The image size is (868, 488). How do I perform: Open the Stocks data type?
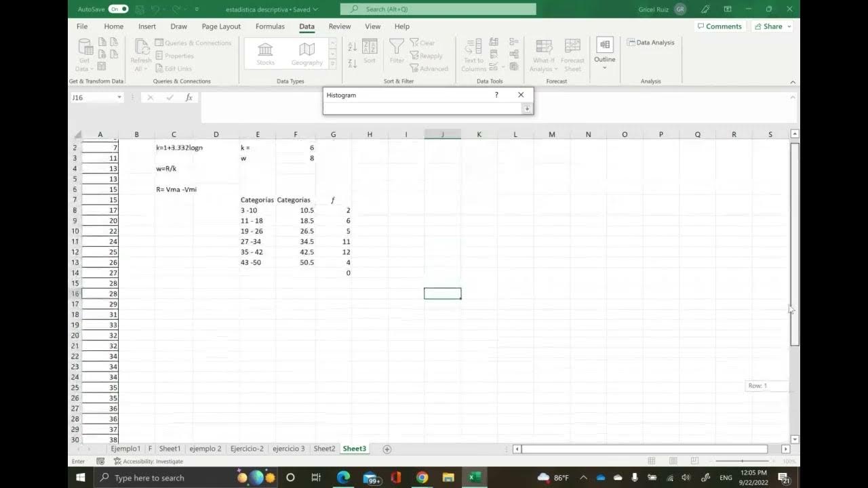(265, 54)
